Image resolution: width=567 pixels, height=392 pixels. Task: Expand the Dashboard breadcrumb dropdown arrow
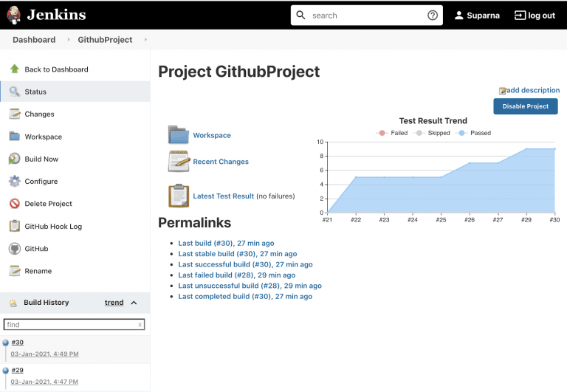point(69,40)
